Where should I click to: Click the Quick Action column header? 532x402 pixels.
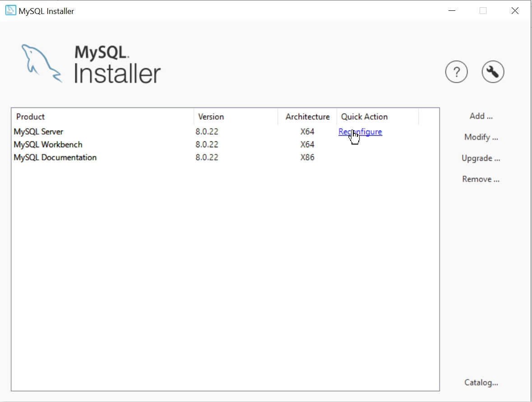tap(378, 117)
